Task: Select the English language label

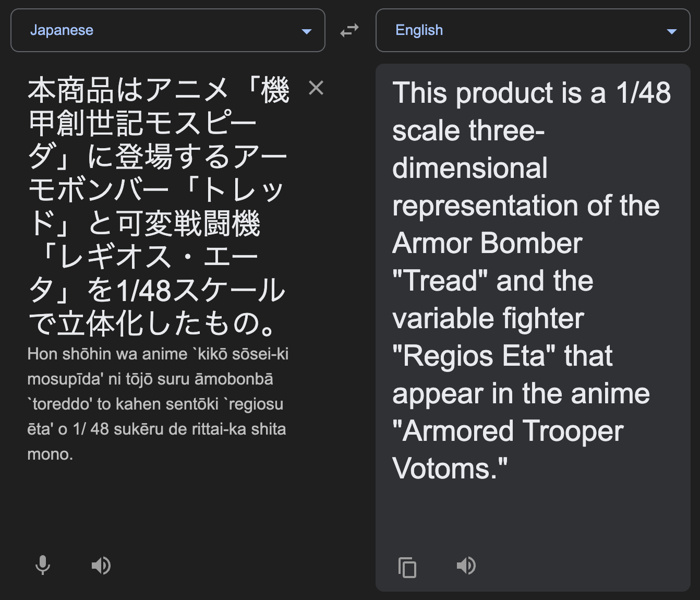Action: 419,30
